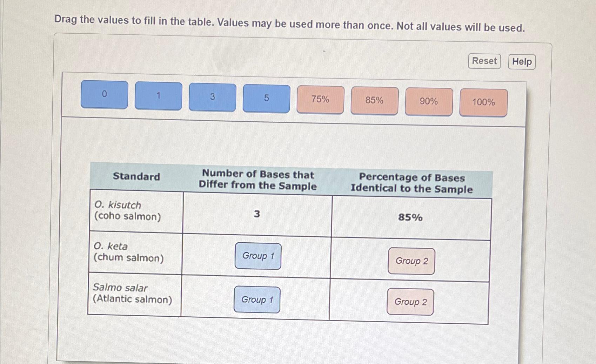
Task: Click the Reset button
Action: click(x=484, y=61)
